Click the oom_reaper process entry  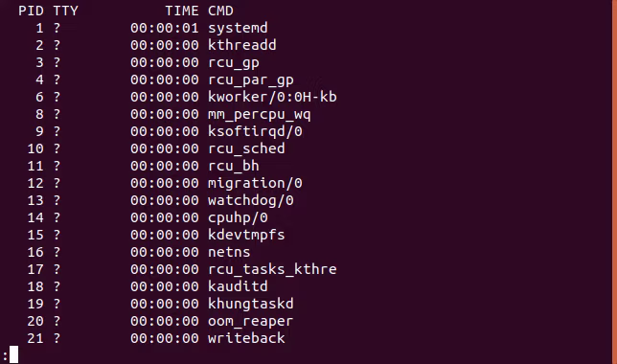[x=251, y=322]
